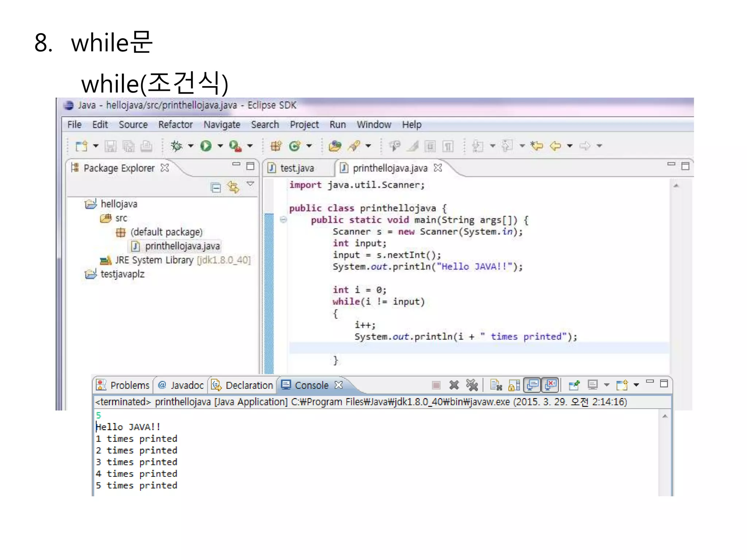Viewport: 747px width, 560px height.
Task: Collapse main method fold marker in editor
Action: (x=283, y=219)
